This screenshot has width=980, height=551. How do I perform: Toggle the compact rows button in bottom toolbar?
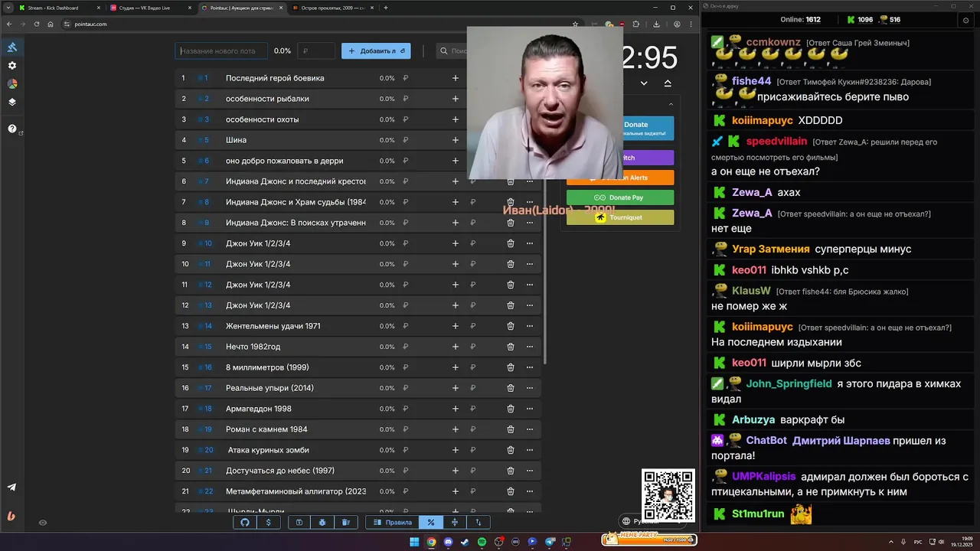click(455, 522)
